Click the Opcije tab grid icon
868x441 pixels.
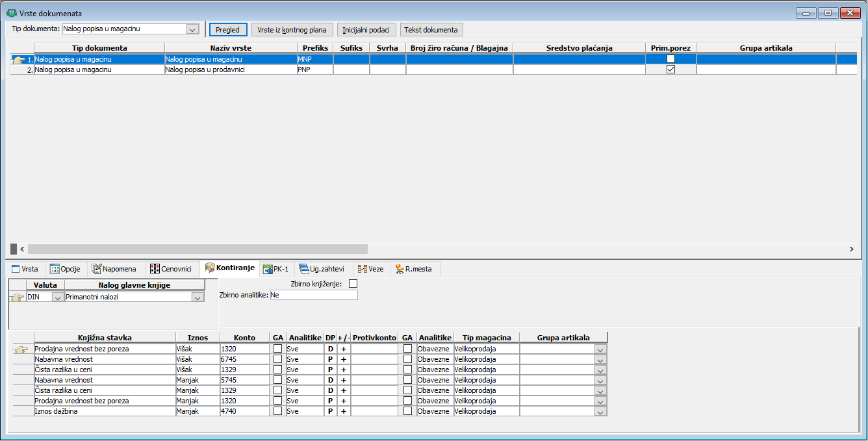tap(55, 269)
